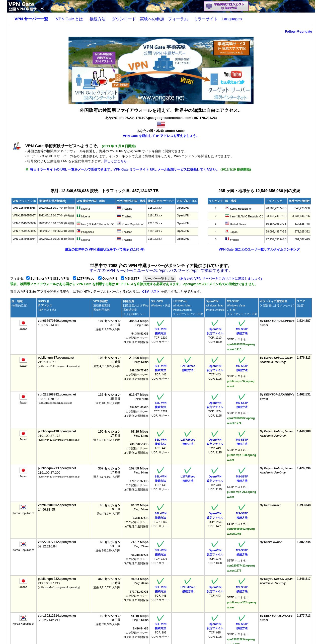Screen dimensions: 322x644
Task: Click Korea flag in vpn130212214 server row
Action: pyautogui.click(x=23, y=618)
